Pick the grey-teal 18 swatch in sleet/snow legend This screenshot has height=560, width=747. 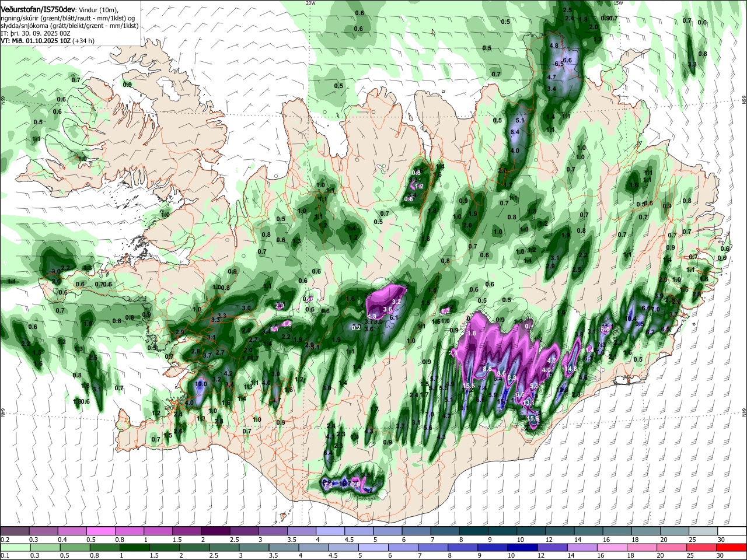pyautogui.click(x=645, y=531)
